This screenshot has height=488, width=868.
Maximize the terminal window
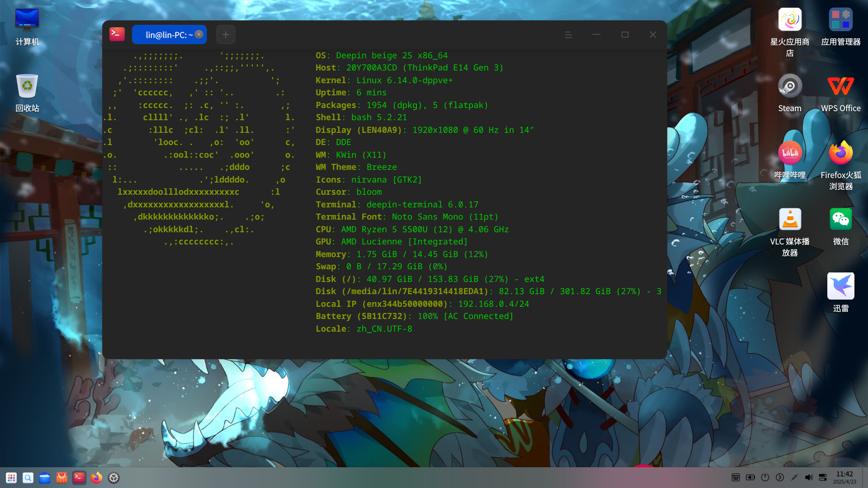tap(625, 35)
